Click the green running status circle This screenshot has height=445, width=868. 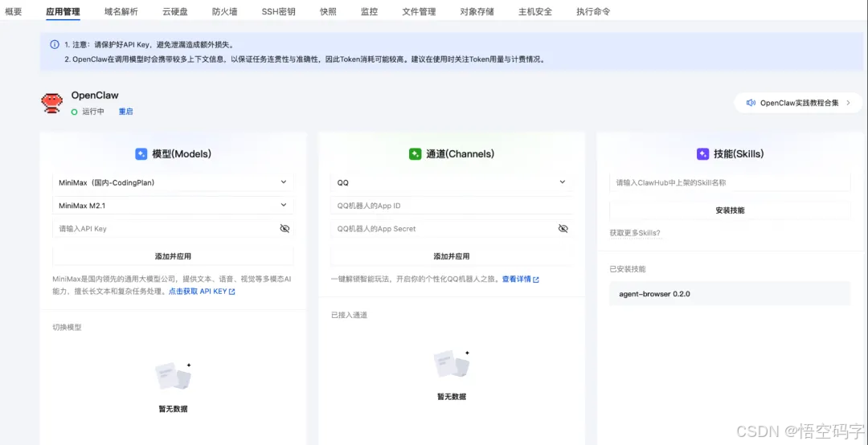coord(74,112)
